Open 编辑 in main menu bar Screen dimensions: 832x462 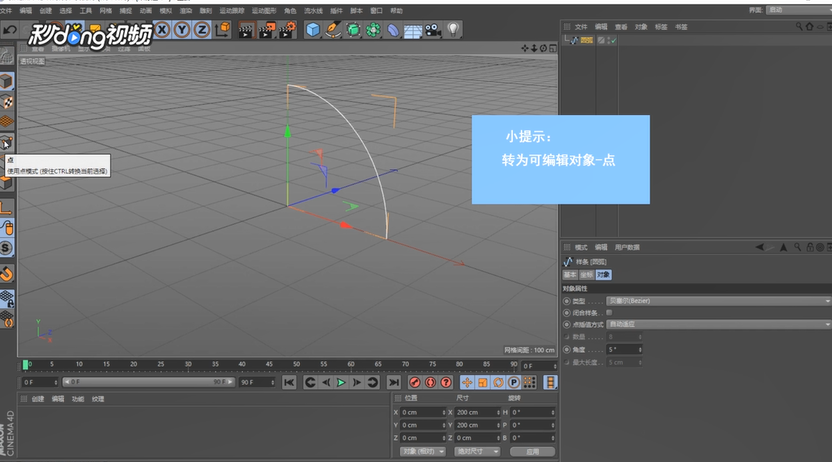click(x=25, y=11)
